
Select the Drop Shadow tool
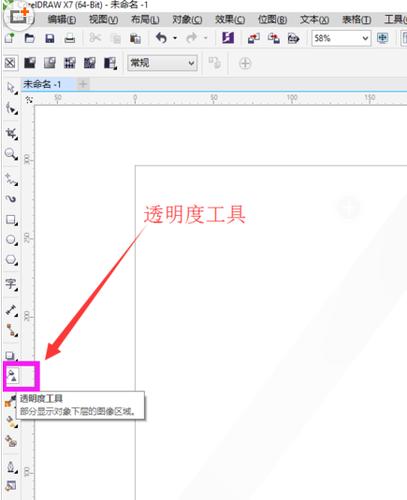pyautogui.click(x=11, y=356)
